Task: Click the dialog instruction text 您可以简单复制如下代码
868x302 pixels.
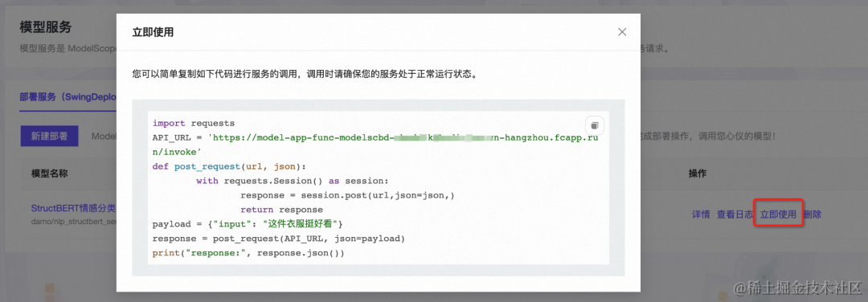Action: pyautogui.click(x=305, y=73)
